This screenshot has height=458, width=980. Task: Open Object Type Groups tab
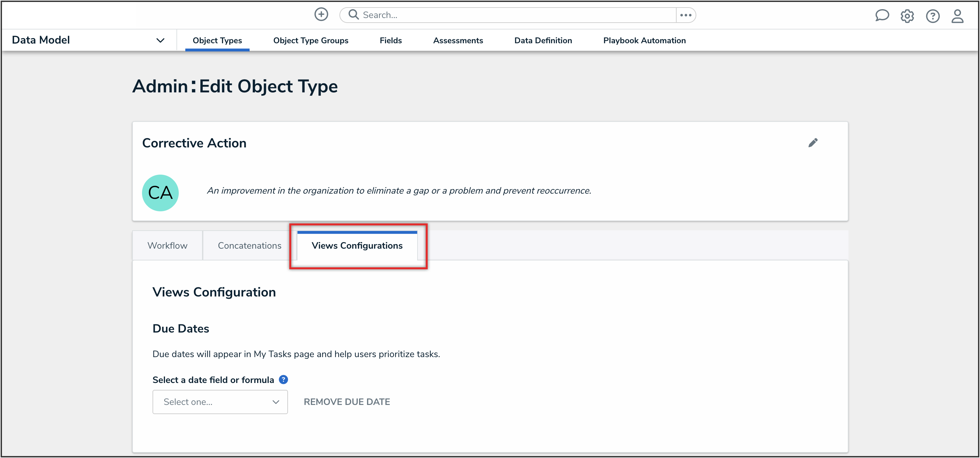311,40
